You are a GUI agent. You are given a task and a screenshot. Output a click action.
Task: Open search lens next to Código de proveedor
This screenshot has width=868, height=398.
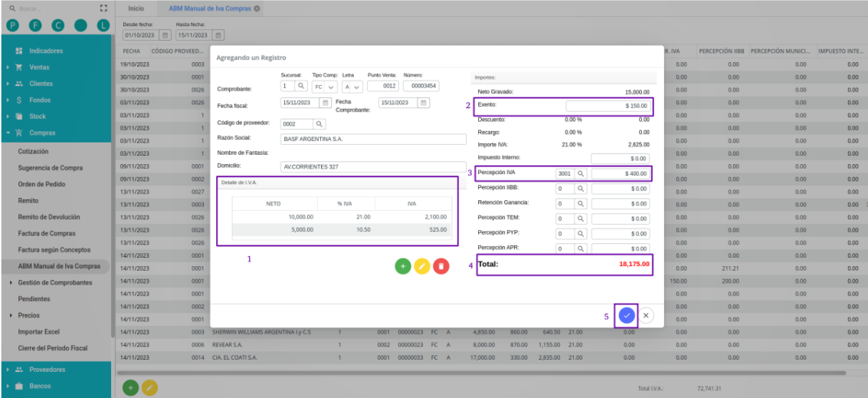(320, 123)
